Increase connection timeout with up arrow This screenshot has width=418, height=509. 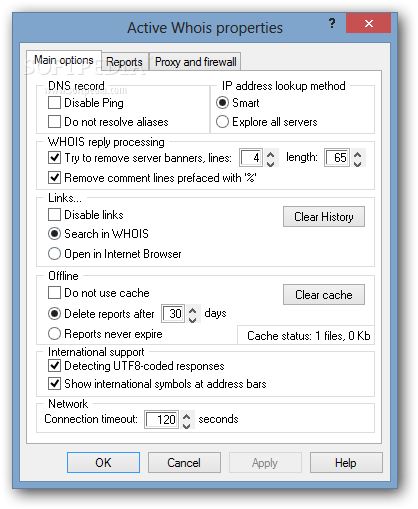[x=187, y=416]
